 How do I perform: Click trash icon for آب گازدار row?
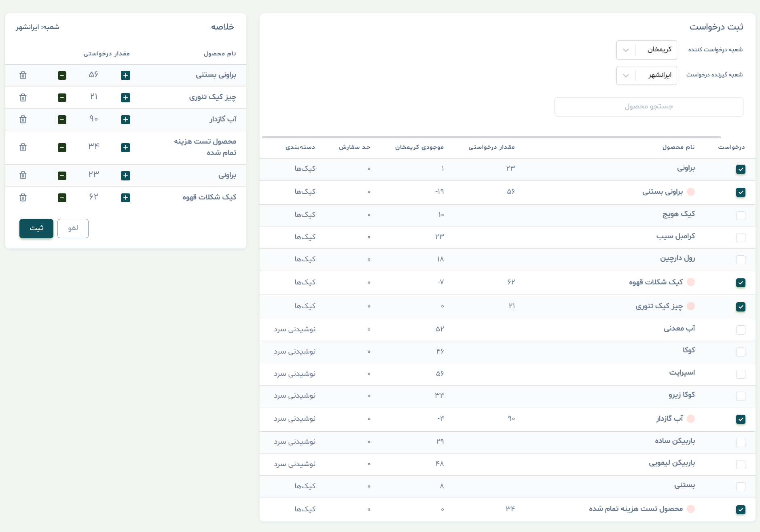click(x=23, y=119)
